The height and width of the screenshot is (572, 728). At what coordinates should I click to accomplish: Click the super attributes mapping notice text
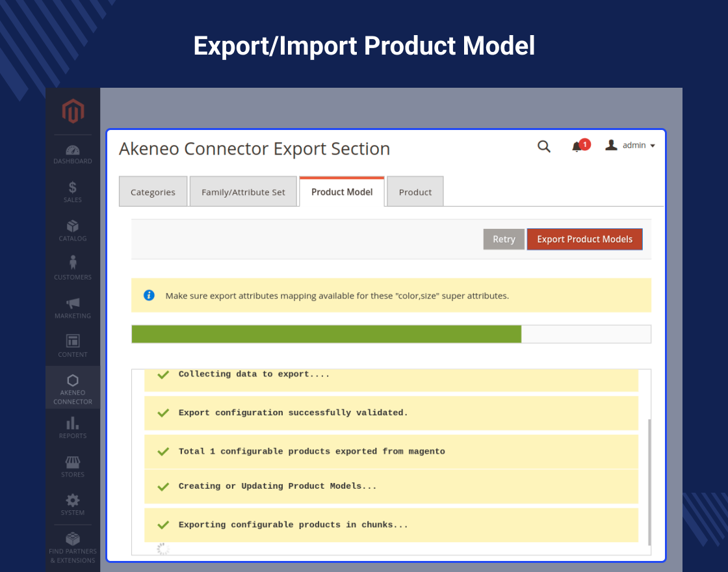coord(337,296)
